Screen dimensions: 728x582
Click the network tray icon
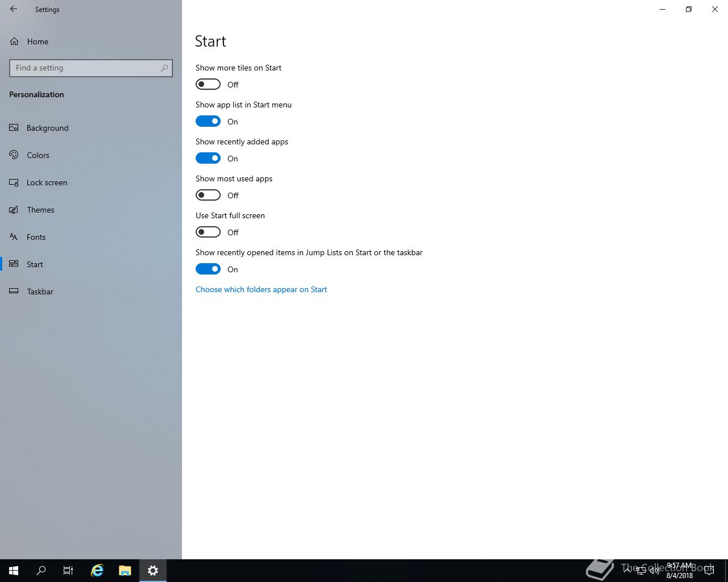coord(641,571)
